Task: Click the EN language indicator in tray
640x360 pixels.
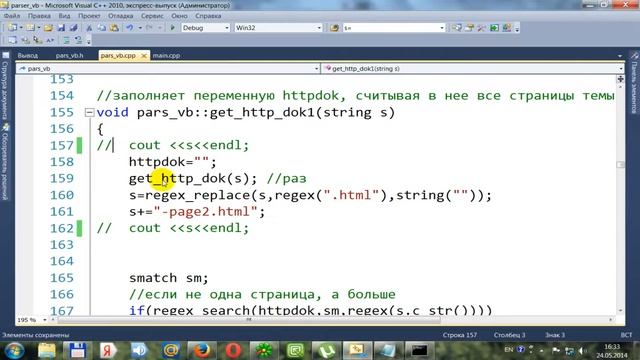Action: click(x=509, y=350)
